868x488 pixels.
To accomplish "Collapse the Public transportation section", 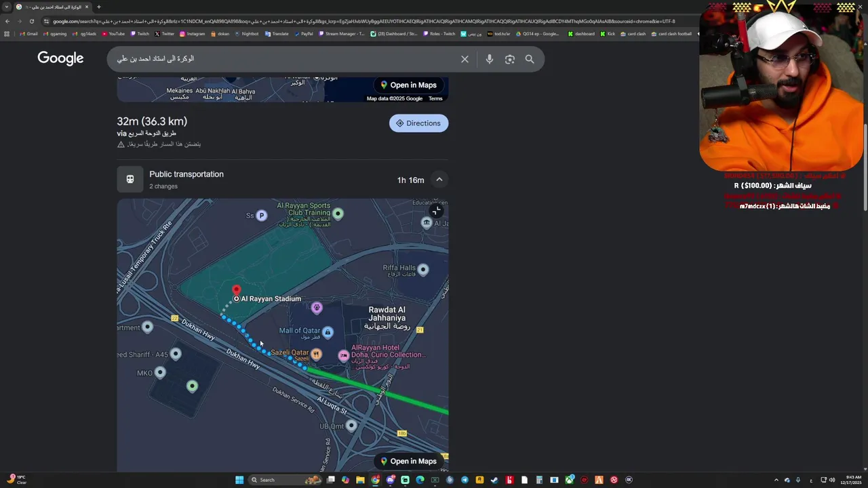I will point(439,180).
